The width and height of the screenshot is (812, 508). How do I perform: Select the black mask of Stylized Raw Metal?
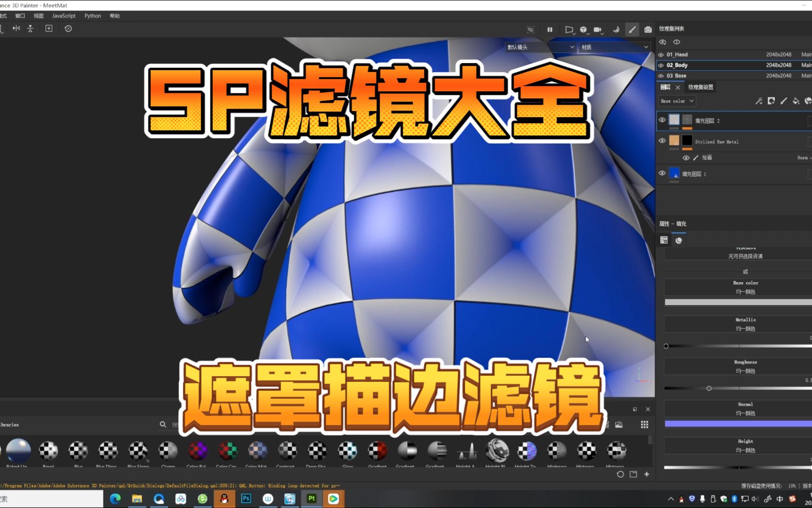coord(687,140)
